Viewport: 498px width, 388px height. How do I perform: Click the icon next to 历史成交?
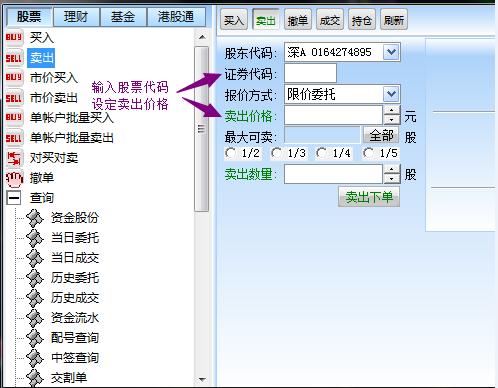pyautogui.click(x=35, y=298)
